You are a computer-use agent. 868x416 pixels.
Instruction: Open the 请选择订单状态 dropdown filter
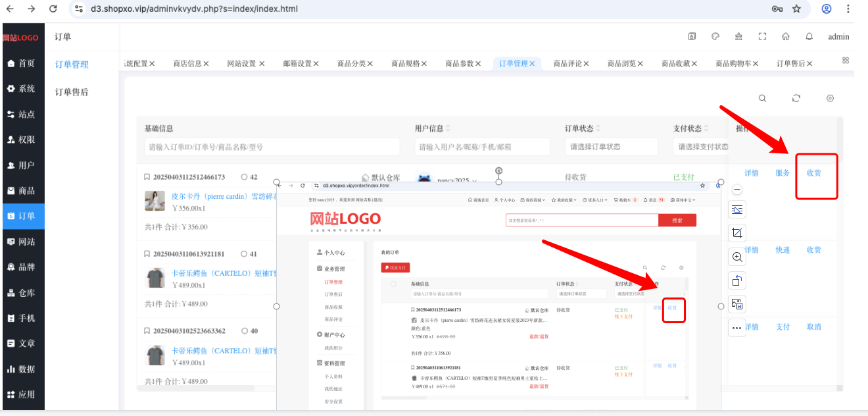[612, 147]
